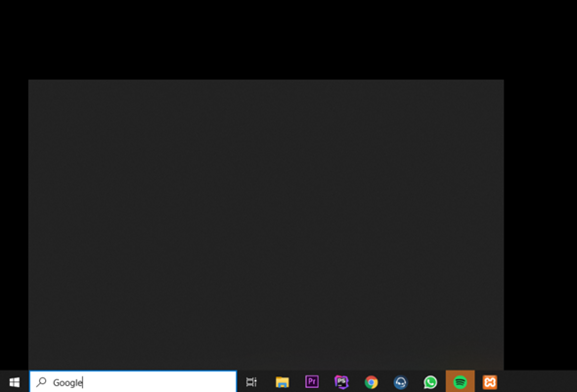The width and height of the screenshot is (577, 392).
Task: Launch Adobe Premiere Pro from taskbar
Action: [x=312, y=381]
